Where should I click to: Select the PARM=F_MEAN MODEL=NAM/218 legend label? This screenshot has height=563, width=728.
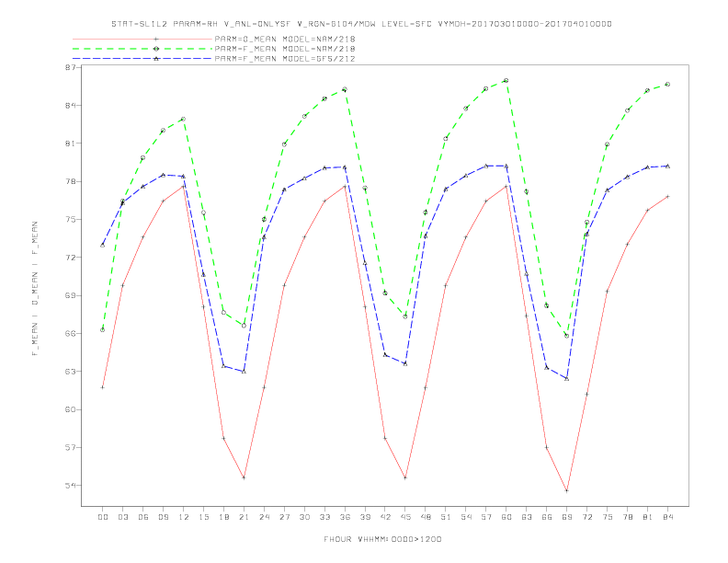click(x=285, y=49)
